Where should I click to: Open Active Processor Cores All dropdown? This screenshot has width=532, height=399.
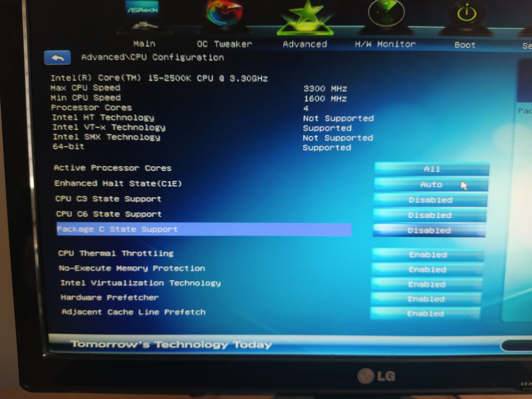tap(432, 169)
